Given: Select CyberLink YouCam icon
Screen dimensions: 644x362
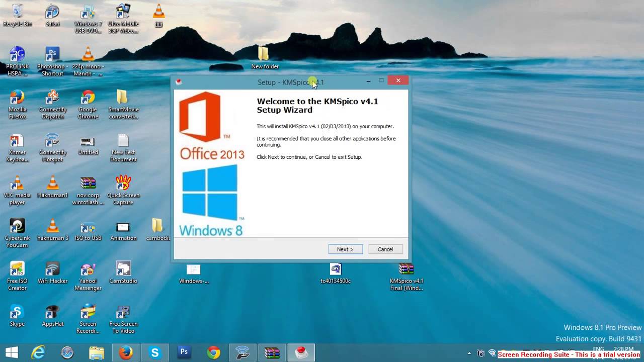Looking at the screenshot, I should click(x=17, y=234).
